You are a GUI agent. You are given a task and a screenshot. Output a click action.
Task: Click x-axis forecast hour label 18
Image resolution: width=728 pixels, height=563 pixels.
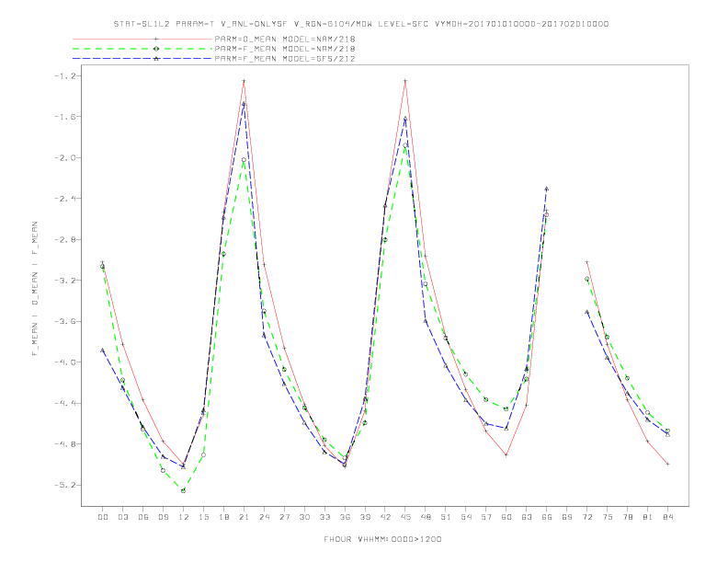(x=223, y=517)
